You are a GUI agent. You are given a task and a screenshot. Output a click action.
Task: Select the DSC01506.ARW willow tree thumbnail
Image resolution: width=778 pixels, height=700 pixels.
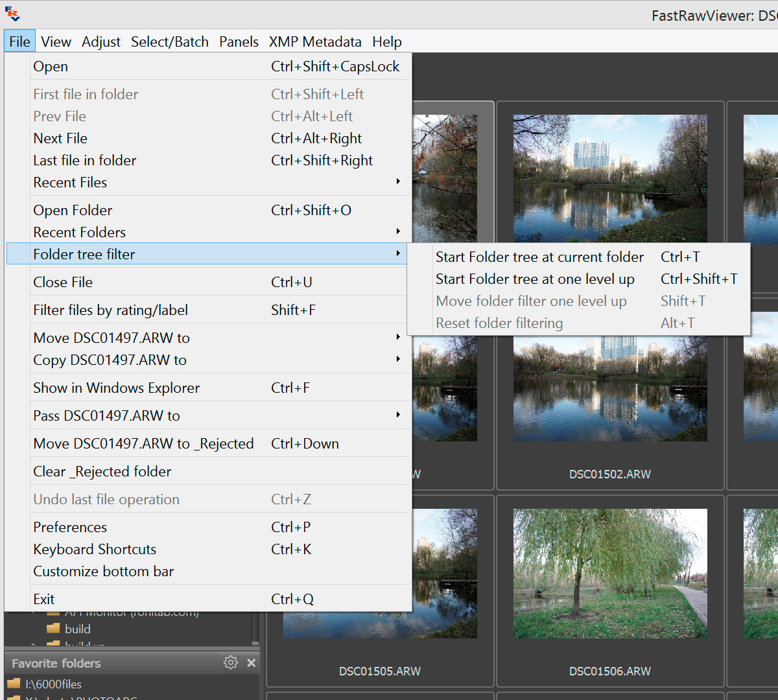click(x=609, y=574)
